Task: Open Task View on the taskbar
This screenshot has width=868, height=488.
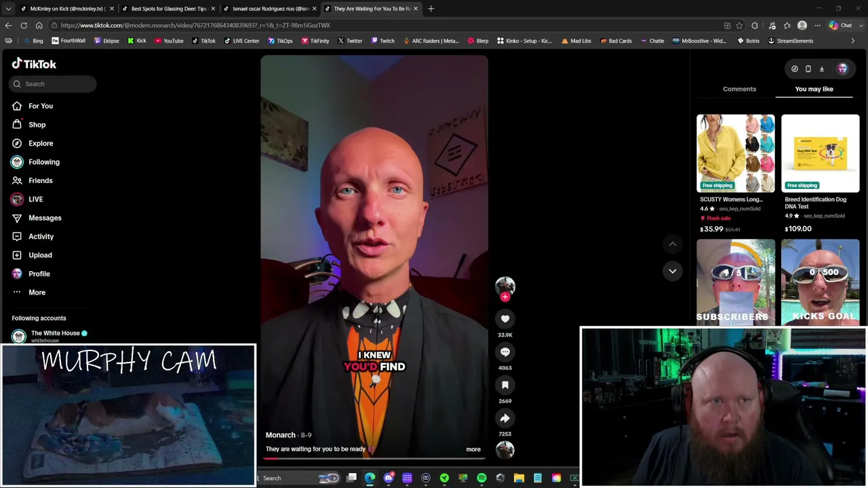Action: click(351, 478)
